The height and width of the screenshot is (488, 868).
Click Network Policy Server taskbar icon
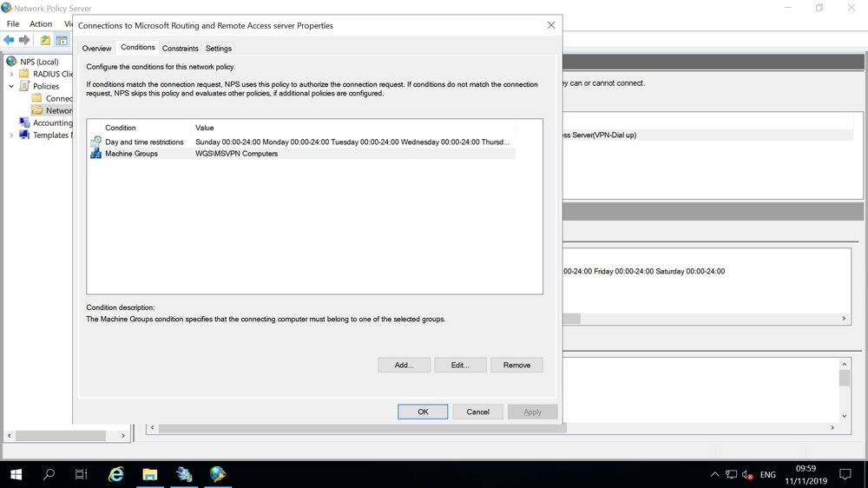click(218, 474)
